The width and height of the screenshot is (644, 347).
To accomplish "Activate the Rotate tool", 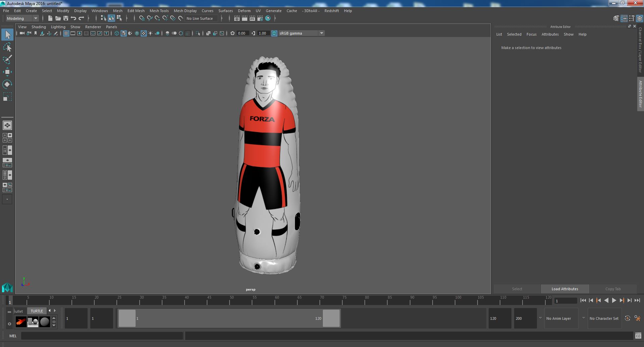I will [7, 84].
